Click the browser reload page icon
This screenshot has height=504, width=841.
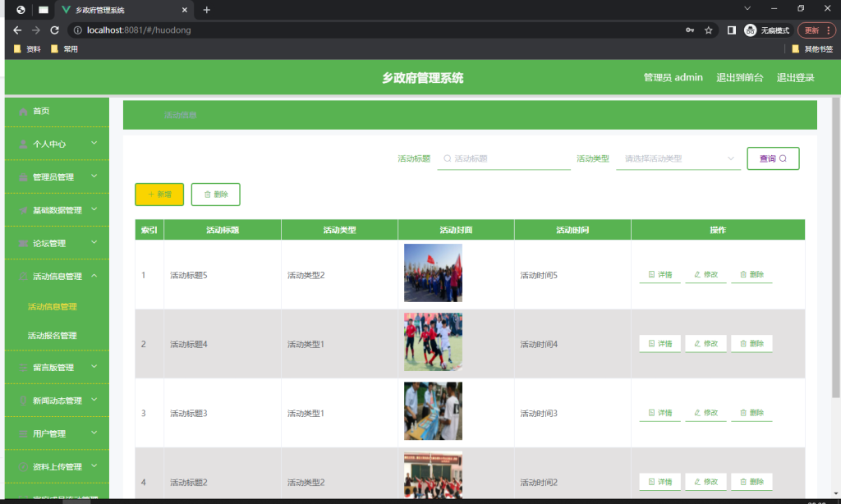[x=54, y=30]
